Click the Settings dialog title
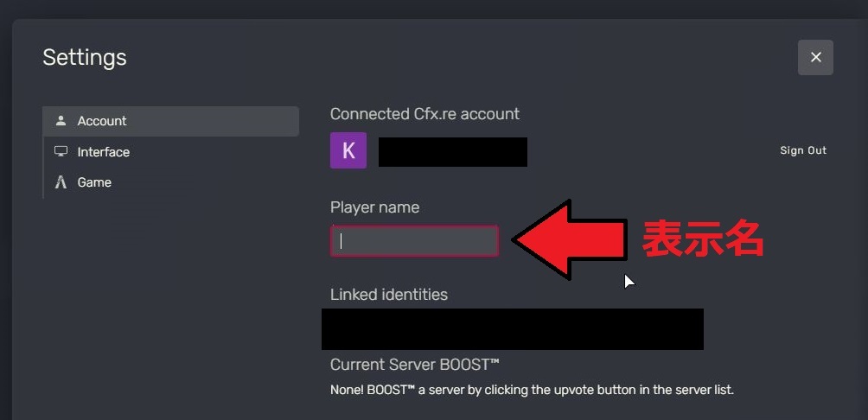The image size is (868, 420). click(85, 58)
